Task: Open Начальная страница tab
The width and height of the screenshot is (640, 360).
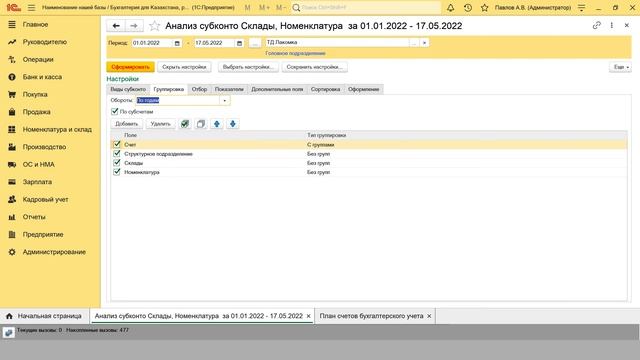Action: [44, 316]
